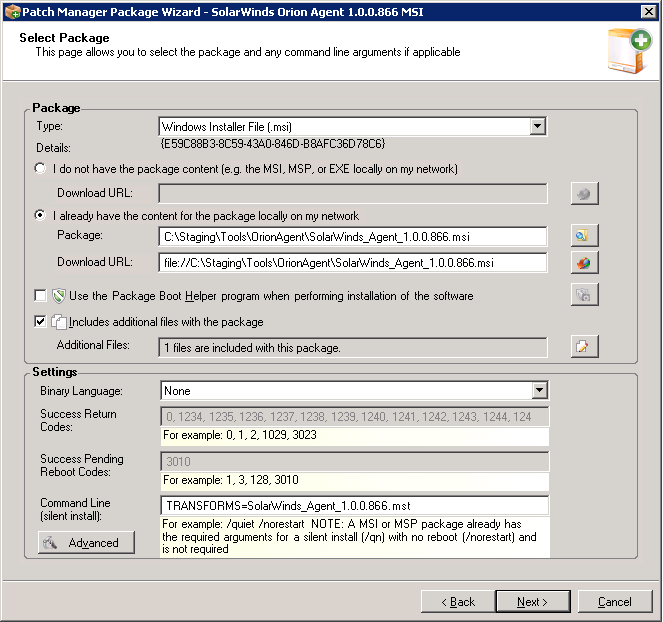Click the shield icon next to Package Boot Helper

click(x=59, y=296)
